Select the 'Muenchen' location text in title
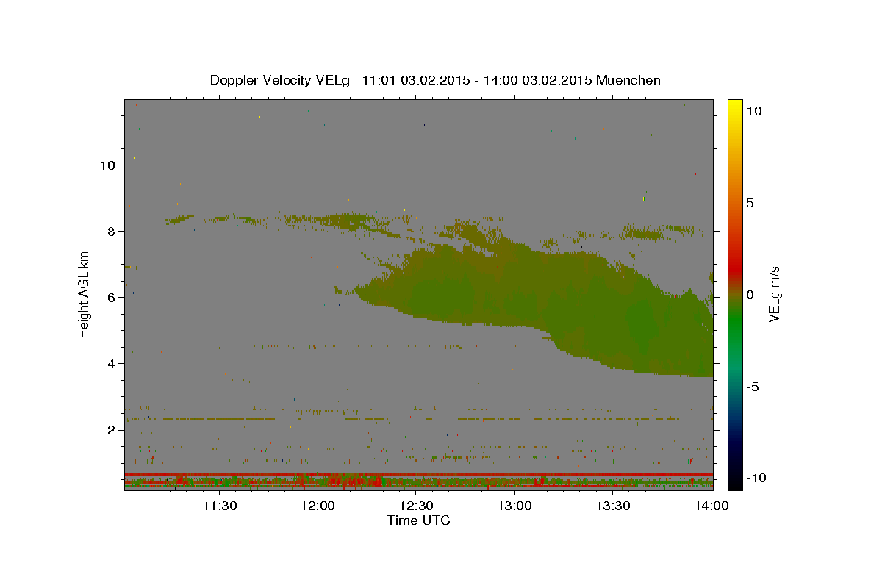This screenshot has height=588, width=882. click(628, 80)
